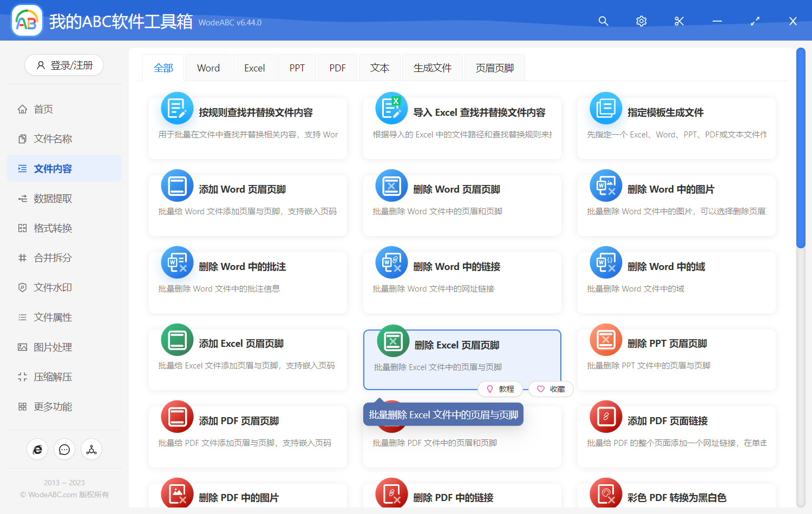
Task: Open the chat bubble feedback icon
Action: click(x=64, y=449)
